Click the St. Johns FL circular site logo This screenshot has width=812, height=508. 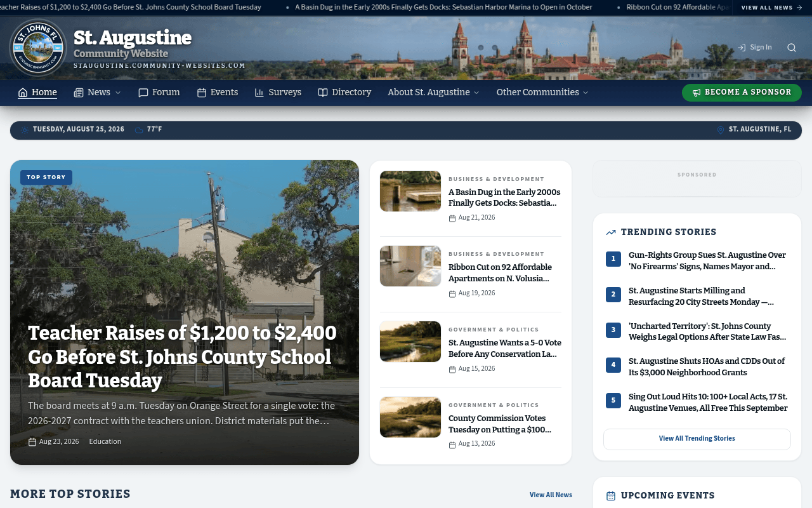coord(38,48)
